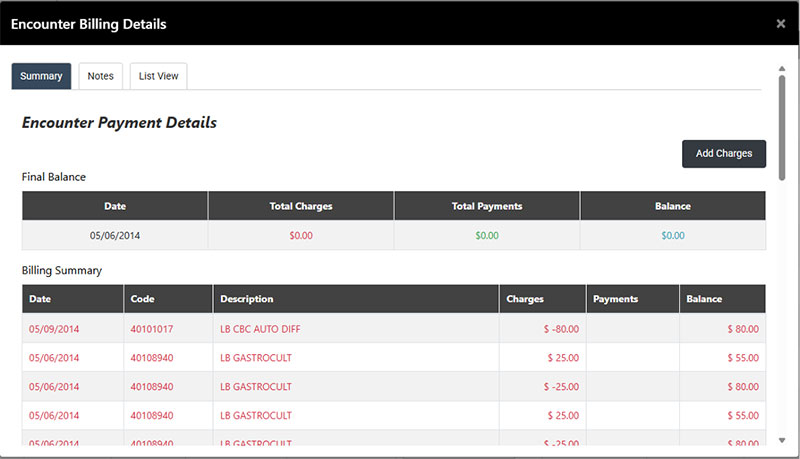Click the Total Payments header in Final Balance

tap(487, 206)
